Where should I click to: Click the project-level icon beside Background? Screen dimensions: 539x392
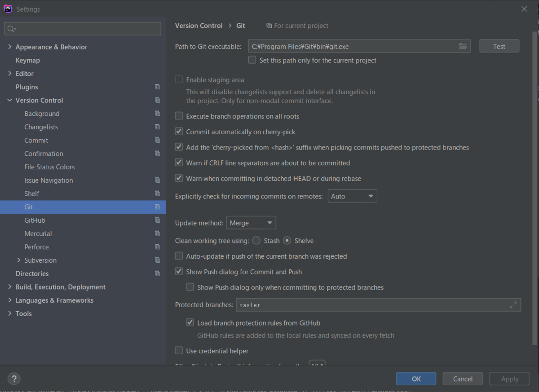click(x=157, y=114)
